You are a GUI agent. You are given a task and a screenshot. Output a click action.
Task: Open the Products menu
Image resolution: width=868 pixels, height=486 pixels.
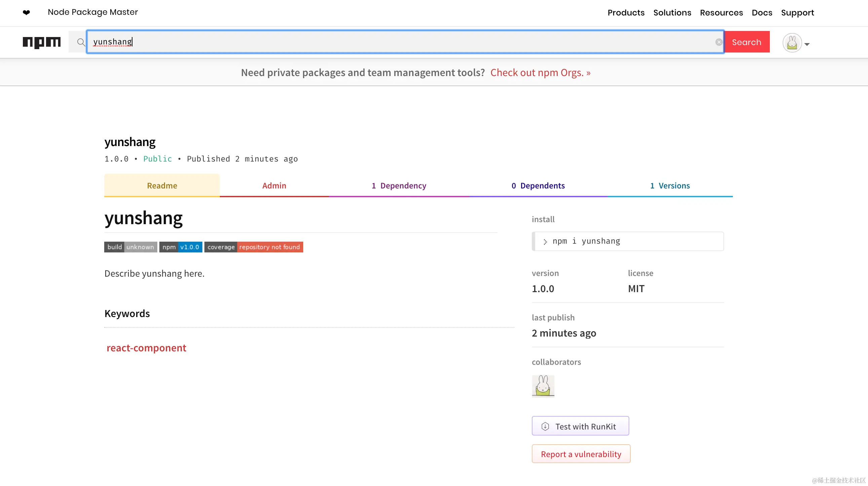tap(626, 12)
